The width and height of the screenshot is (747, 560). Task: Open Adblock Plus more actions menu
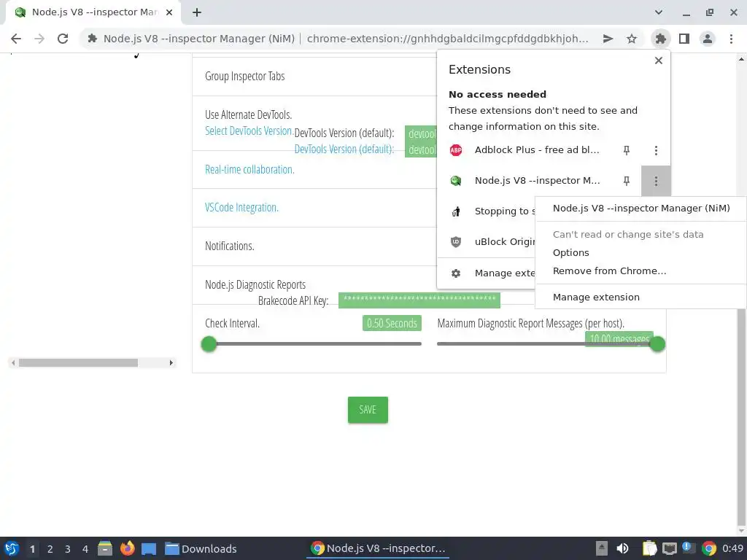[656, 150]
